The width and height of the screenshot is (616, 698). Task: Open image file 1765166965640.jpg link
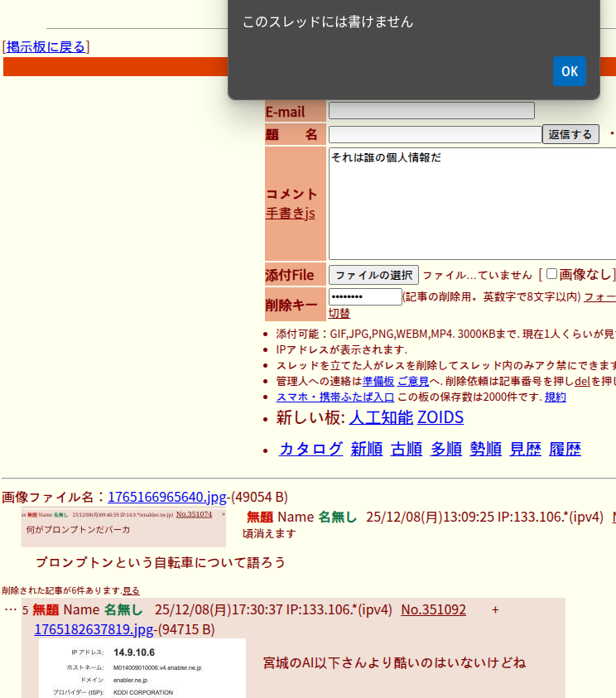pyautogui.click(x=166, y=498)
